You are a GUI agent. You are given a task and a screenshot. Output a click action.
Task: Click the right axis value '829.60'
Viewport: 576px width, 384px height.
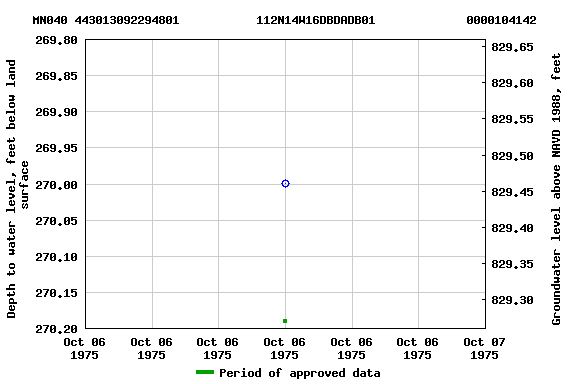coord(512,83)
